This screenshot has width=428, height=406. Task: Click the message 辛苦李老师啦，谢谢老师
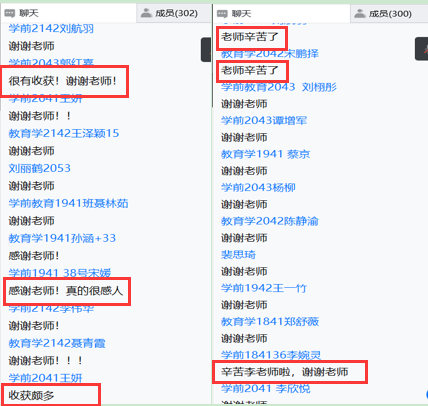[x=285, y=372]
